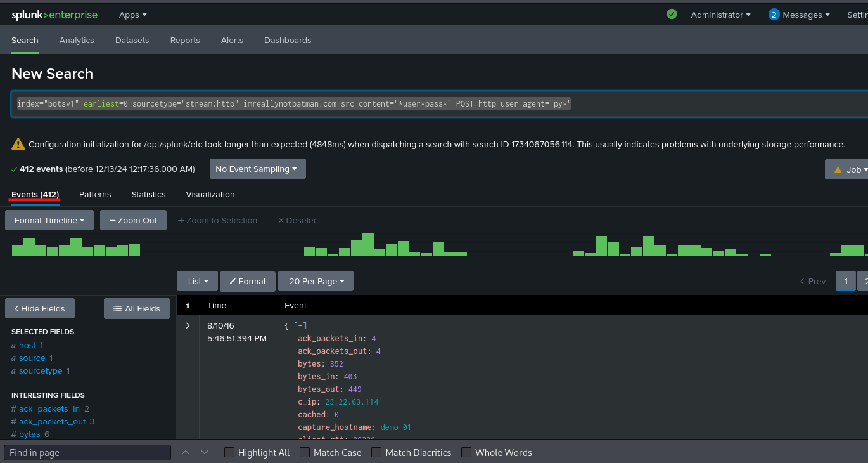Viewport: 868px width, 463px height.
Task: Click the event info column header icon
Action: 188,306
